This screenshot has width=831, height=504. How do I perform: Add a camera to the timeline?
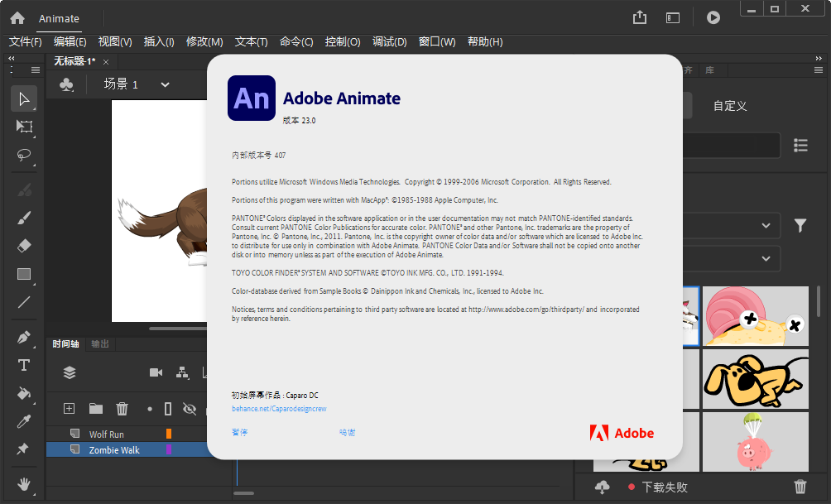(156, 372)
